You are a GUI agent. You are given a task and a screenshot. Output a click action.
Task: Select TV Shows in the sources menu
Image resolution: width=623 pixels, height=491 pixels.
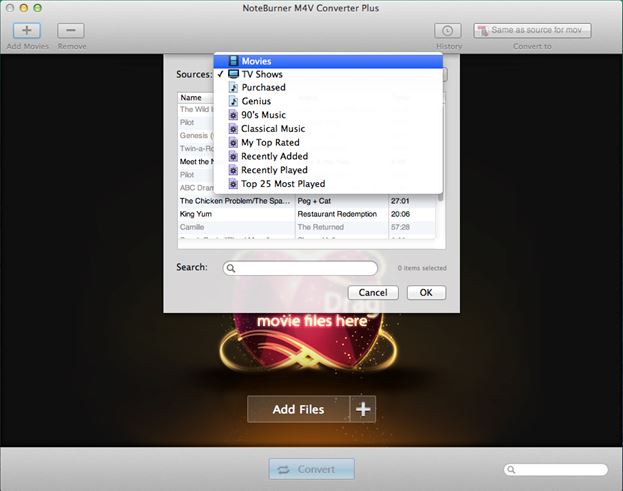point(328,74)
